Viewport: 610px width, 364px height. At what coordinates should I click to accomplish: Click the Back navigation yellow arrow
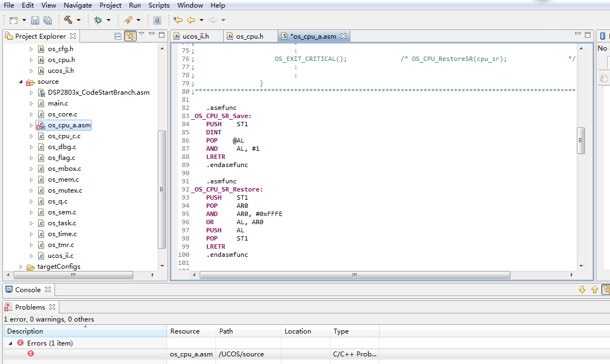pyautogui.click(x=191, y=20)
